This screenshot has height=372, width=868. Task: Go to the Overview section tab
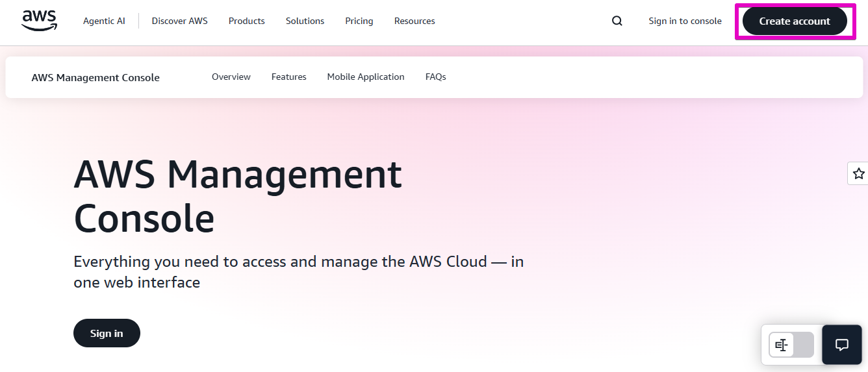231,77
